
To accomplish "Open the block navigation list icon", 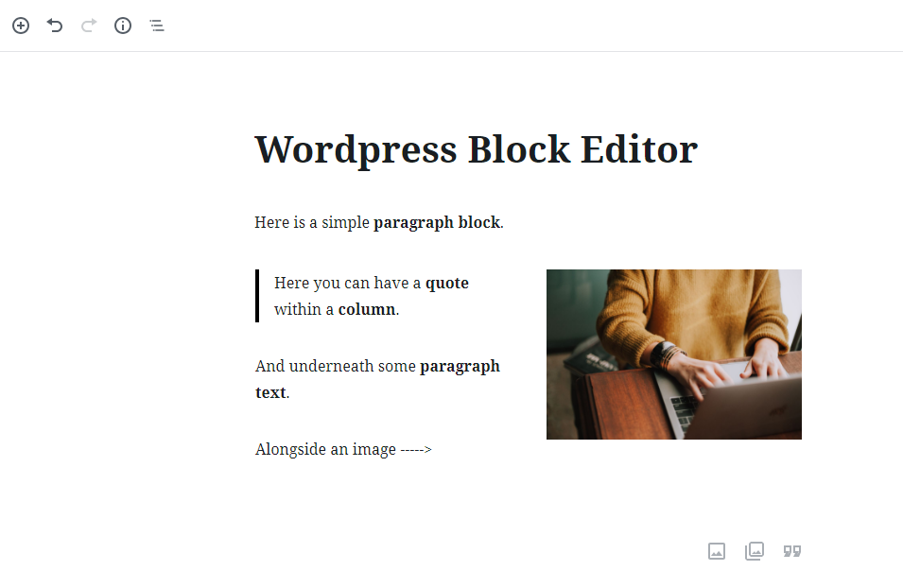I will [x=157, y=26].
